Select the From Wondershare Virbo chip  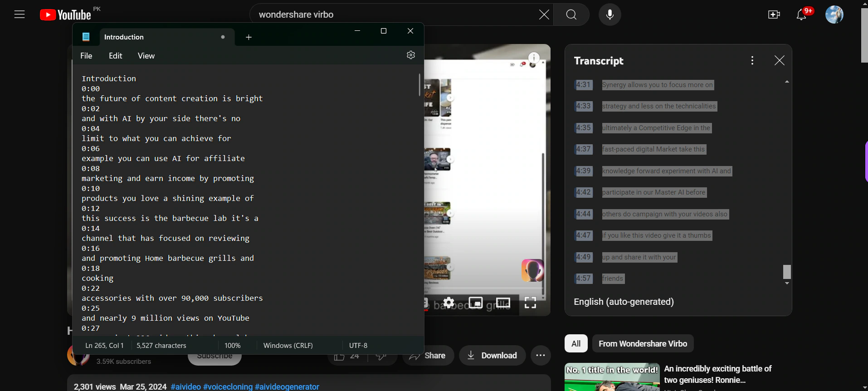click(x=643, y=343)
